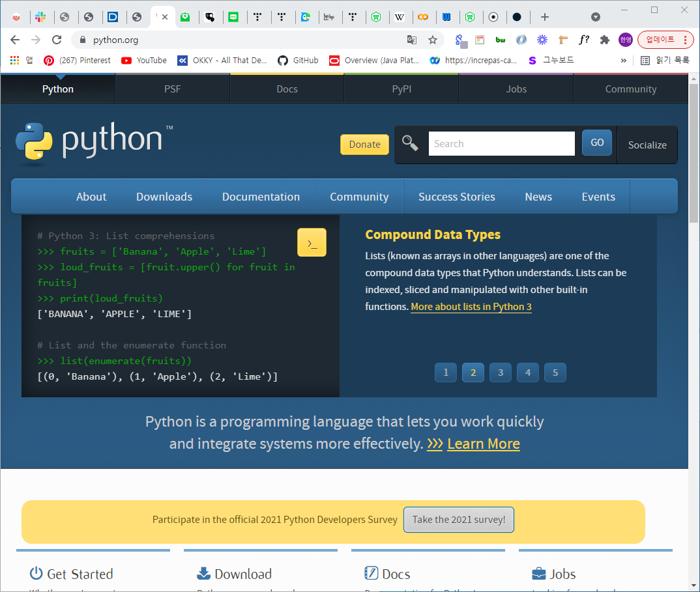The height and width of the screenshot is (592, 700).
Task: Open the YouTube bookmark
Action: (x=144, y=60)
